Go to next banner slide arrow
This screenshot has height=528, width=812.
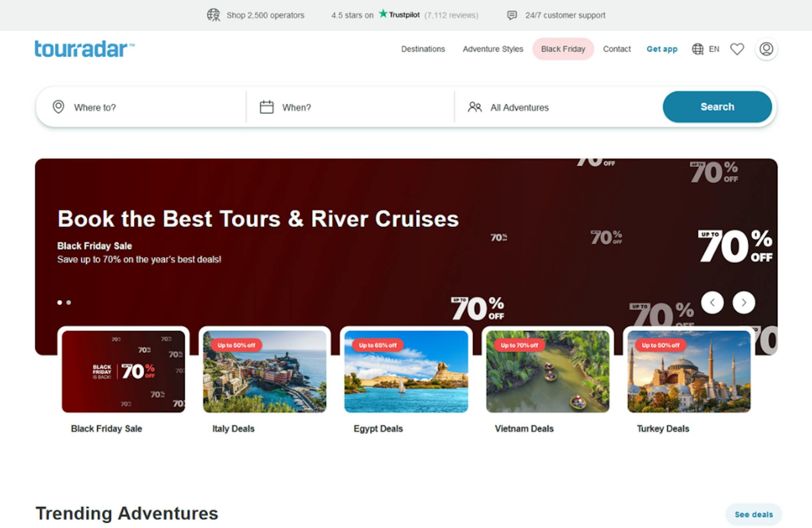point(743,303)
